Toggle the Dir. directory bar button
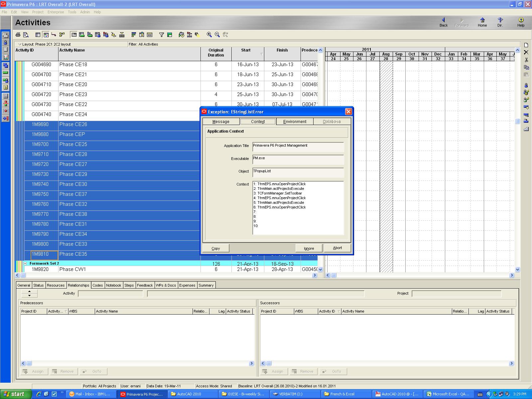 500,22
